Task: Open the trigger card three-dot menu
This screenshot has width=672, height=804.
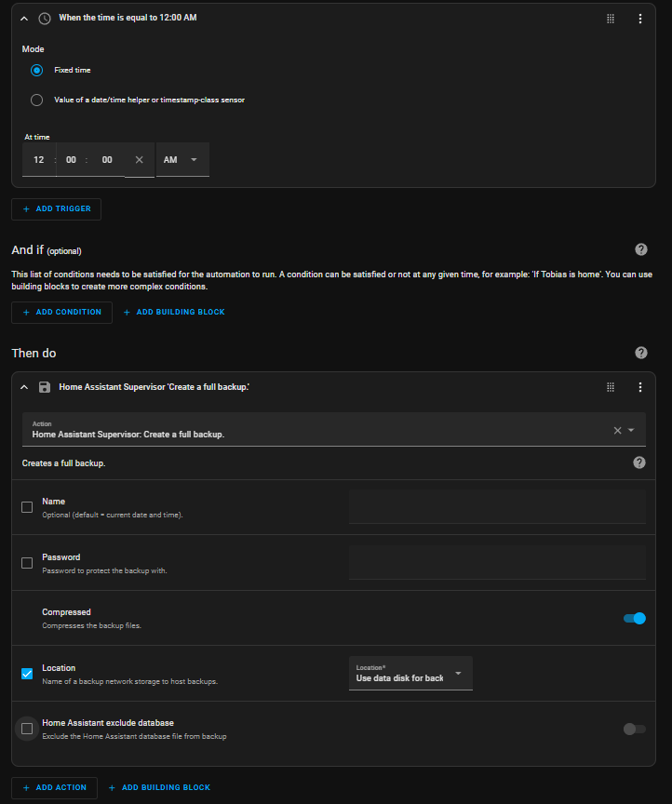Action: [640, 19]
